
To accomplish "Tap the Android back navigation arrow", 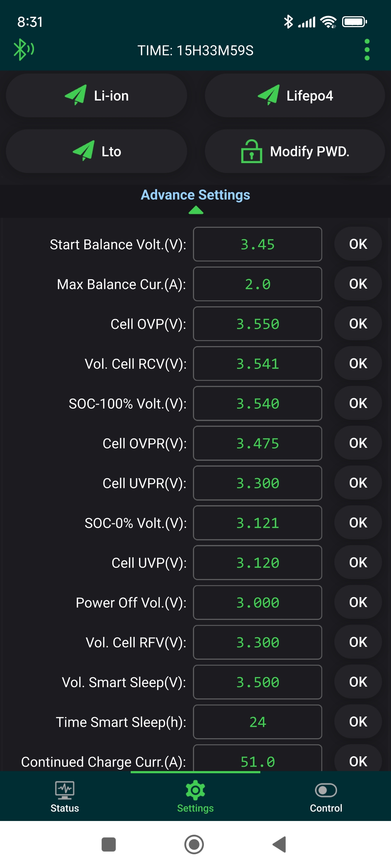I will click(279, 844).
